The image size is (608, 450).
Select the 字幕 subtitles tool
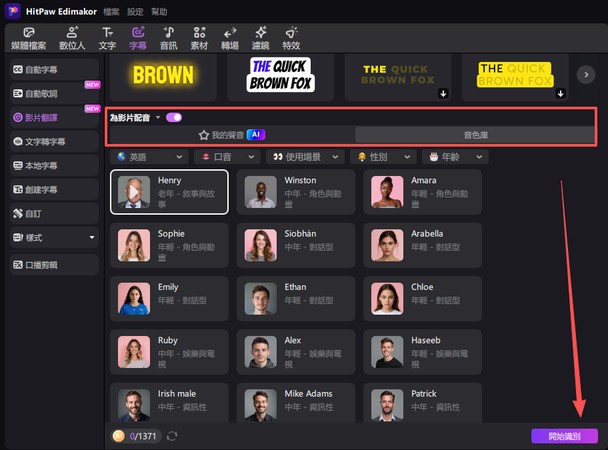tap(138, 39)
